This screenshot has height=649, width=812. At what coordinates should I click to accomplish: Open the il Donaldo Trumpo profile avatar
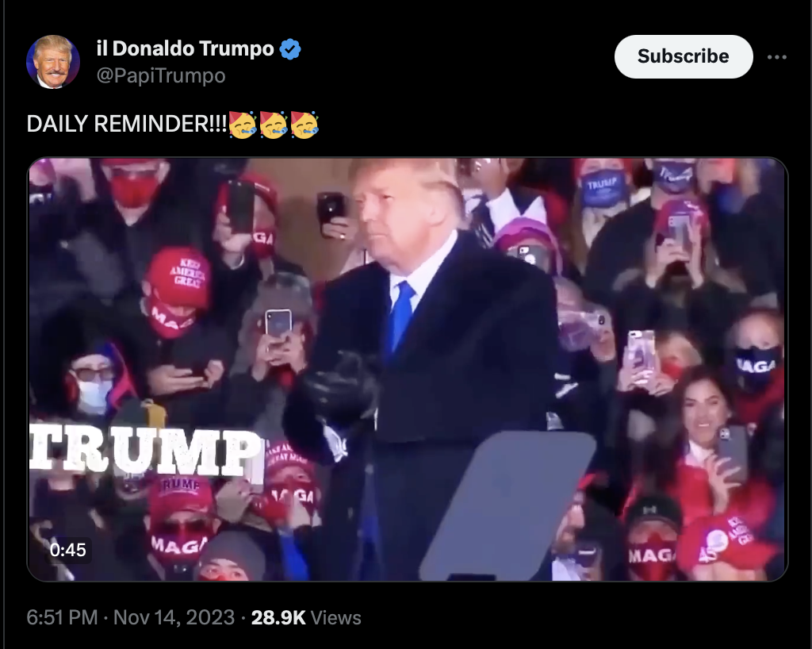point(53,62)
